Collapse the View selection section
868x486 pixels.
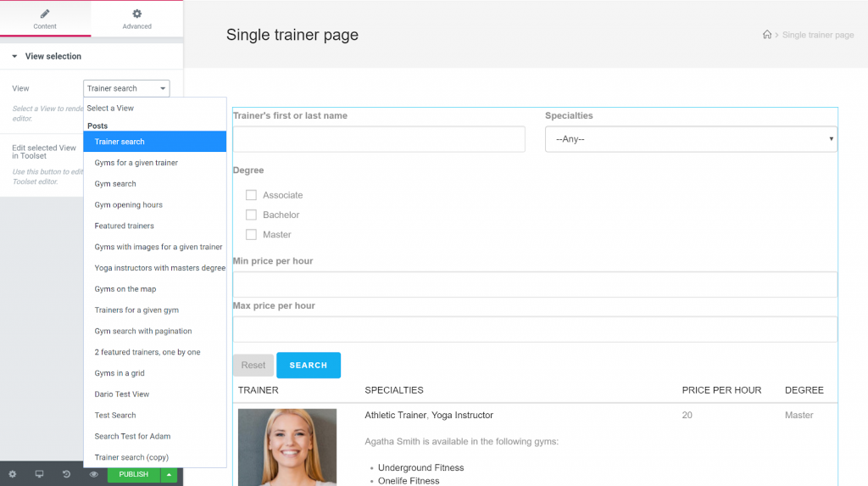point(14,56)
